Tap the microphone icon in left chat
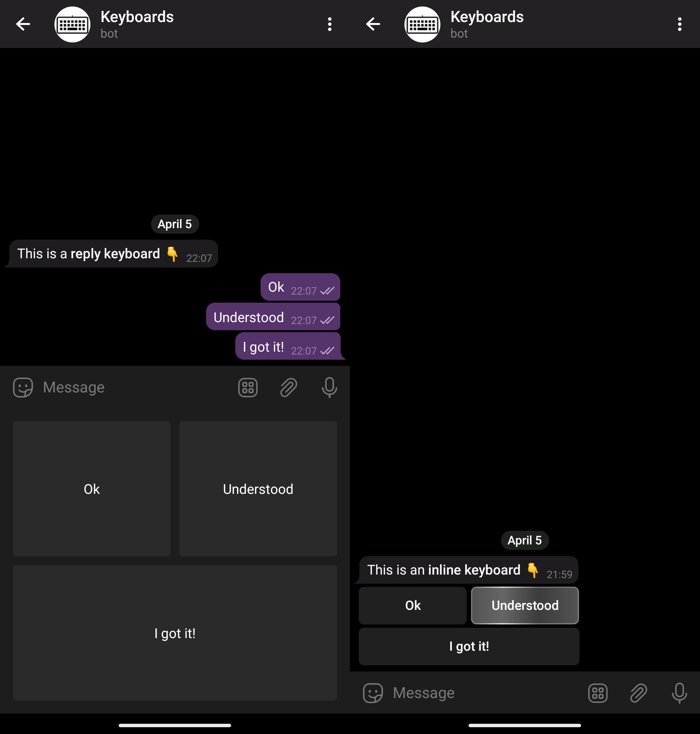Viewport: 700px width, 734px height. tap(330, 387)
